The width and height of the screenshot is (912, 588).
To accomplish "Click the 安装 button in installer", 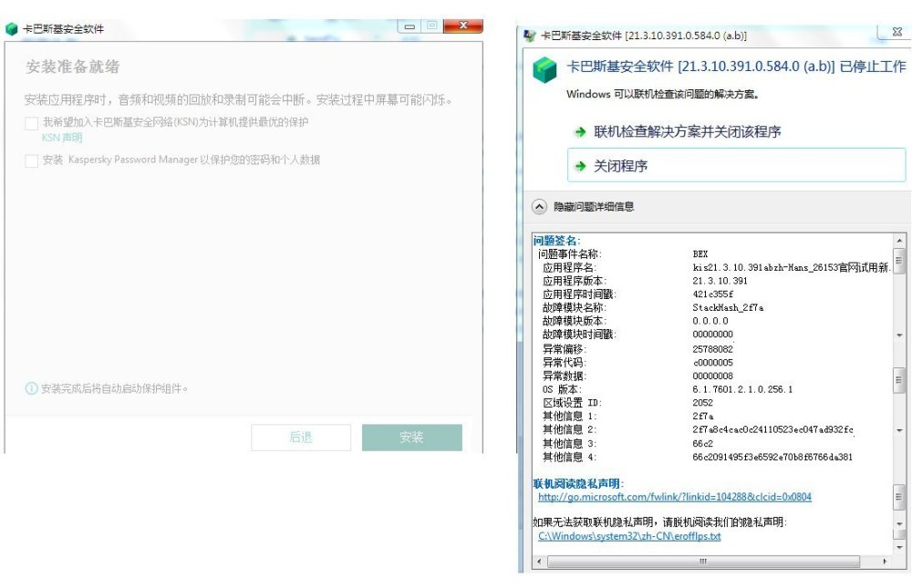I will (412, 438).
